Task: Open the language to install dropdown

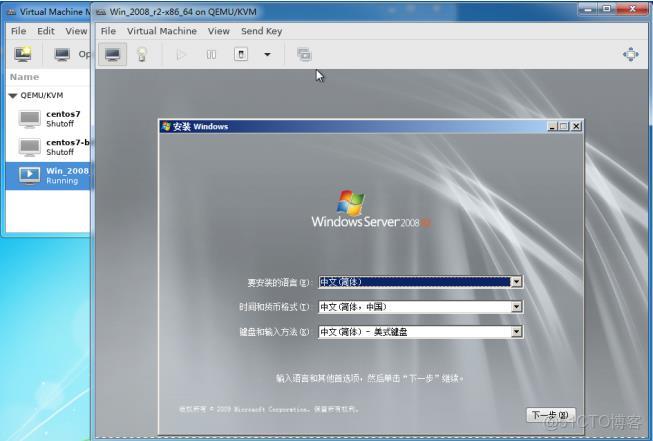Action: pyautogui.click(x=516, y=282)
